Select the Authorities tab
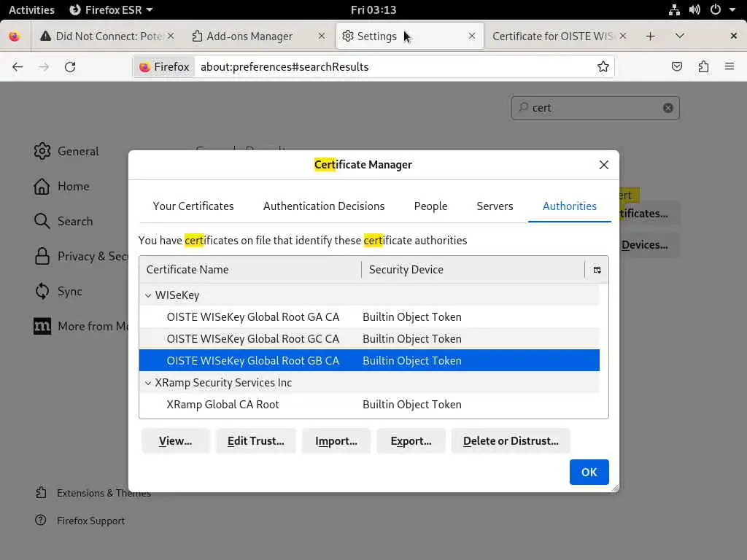Viewport: 747px width, 560px height. tap(569, 206)
